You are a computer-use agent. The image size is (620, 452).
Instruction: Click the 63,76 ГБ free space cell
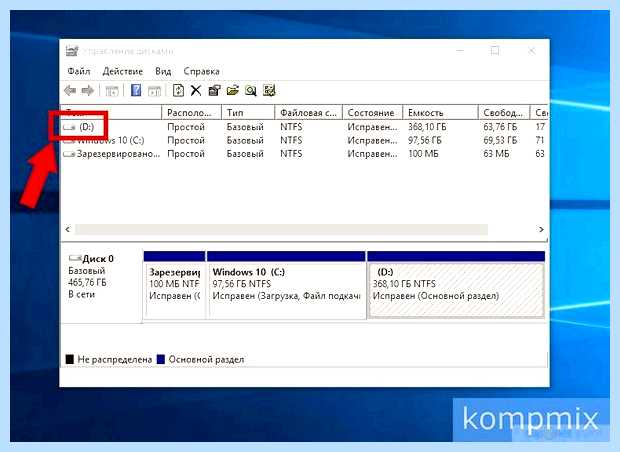coord(500,127)
